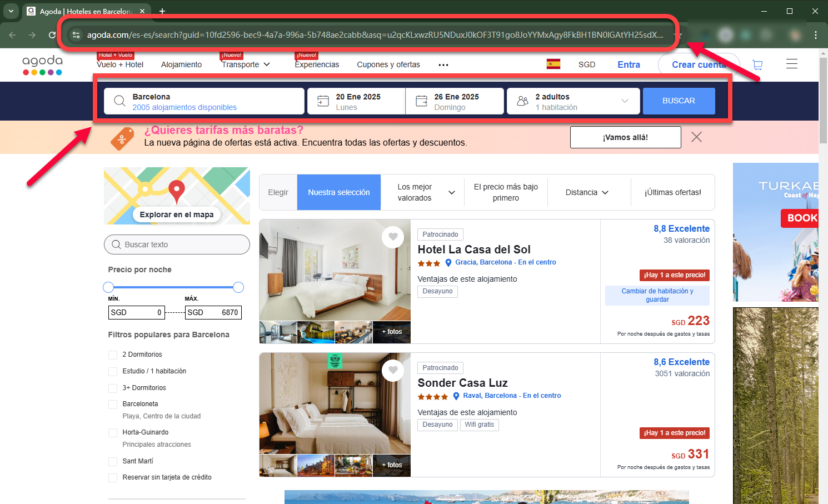Image resolution: width=828 pixels, height=504 pixels.
Task: Click the maximum price SGD 6870 input
Action: [x=213, y=312]
